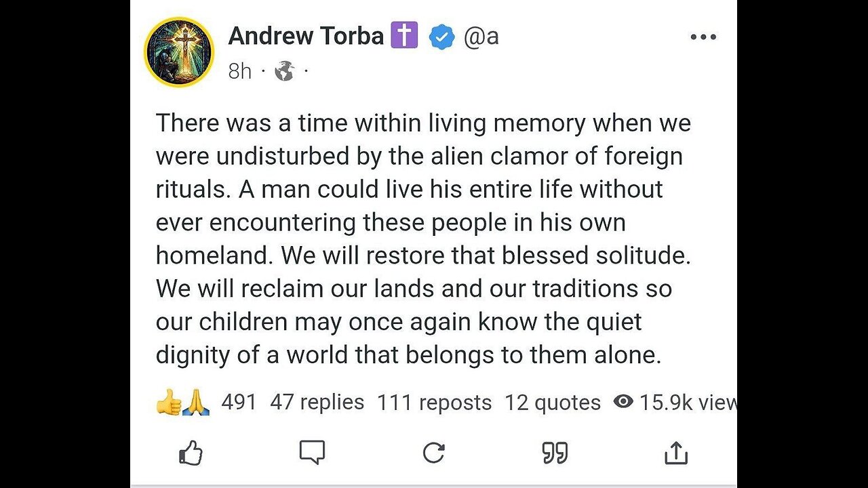Open the 8h post timestamp

239,70
